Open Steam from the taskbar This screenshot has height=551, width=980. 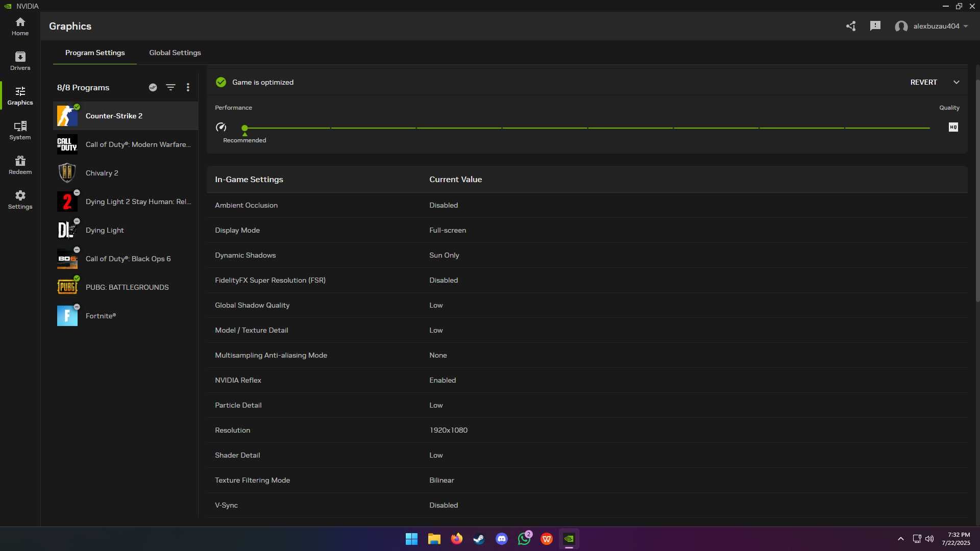click(x=479, y=539)
